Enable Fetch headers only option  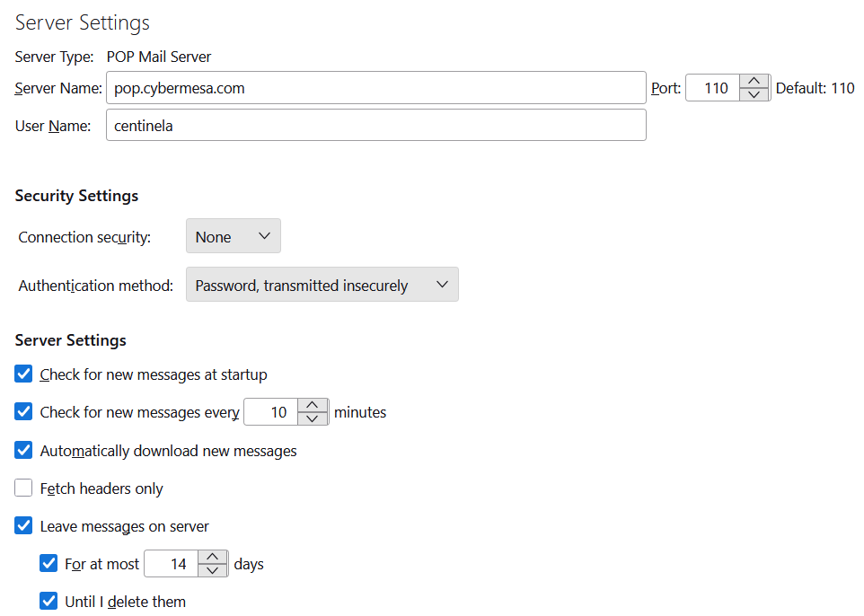[x=24, y=488]
